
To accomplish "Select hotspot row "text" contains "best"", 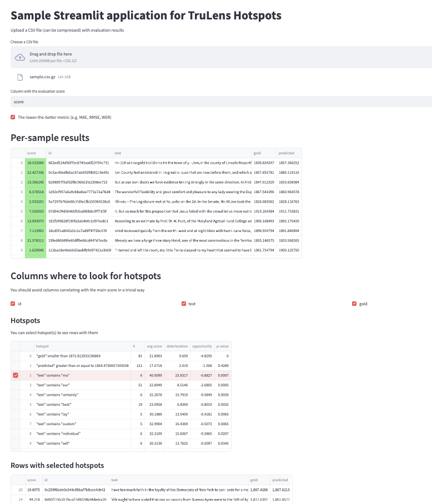I will (x=16, y=404).
